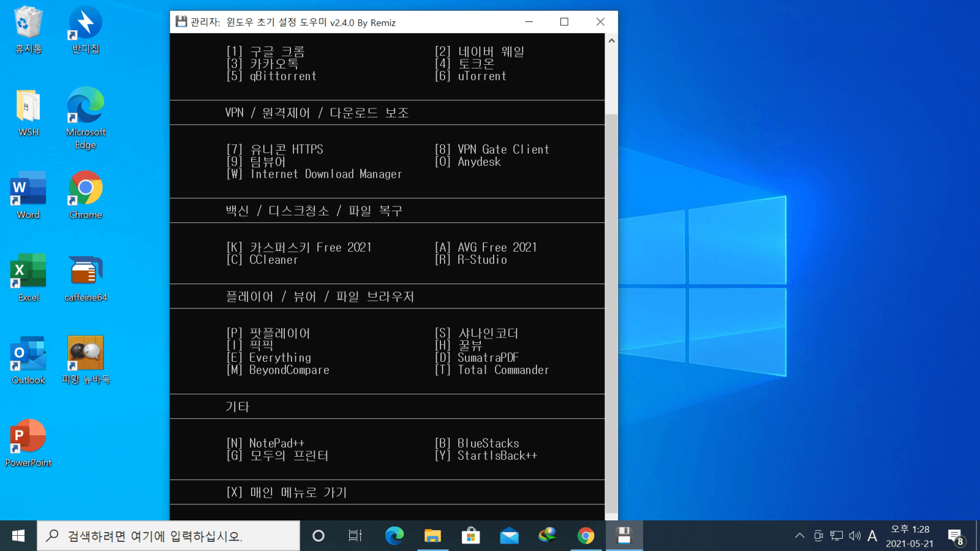980x551 pixels.
Task: Launch the PowerPoint desktop shortcut
Action: [28, 443]
